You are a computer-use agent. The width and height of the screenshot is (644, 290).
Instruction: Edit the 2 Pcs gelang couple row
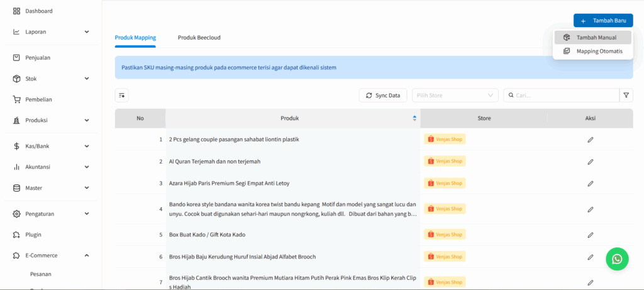tap(590, 140)
